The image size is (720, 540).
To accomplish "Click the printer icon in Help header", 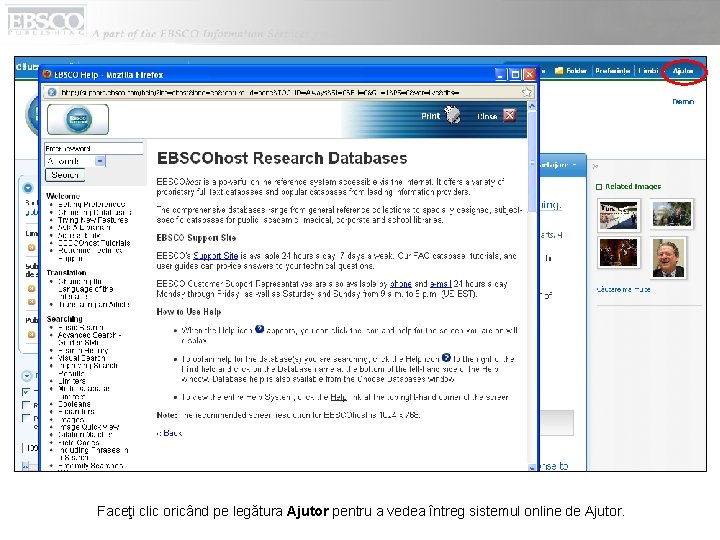I will tap(453, 115).
